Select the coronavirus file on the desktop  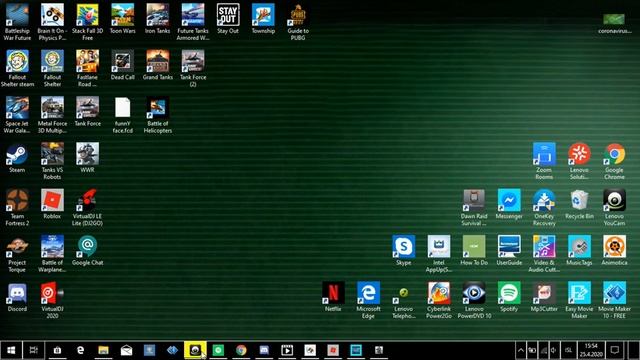614,23
